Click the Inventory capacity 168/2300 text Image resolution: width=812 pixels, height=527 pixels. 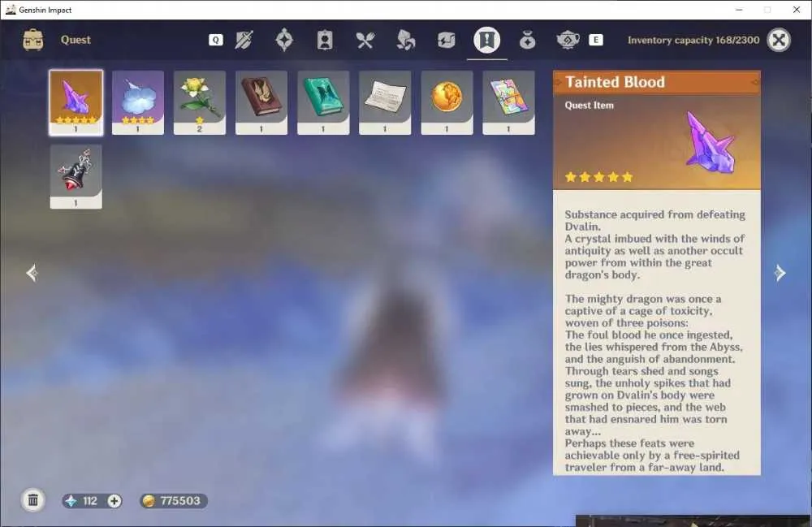coord(693,40)
